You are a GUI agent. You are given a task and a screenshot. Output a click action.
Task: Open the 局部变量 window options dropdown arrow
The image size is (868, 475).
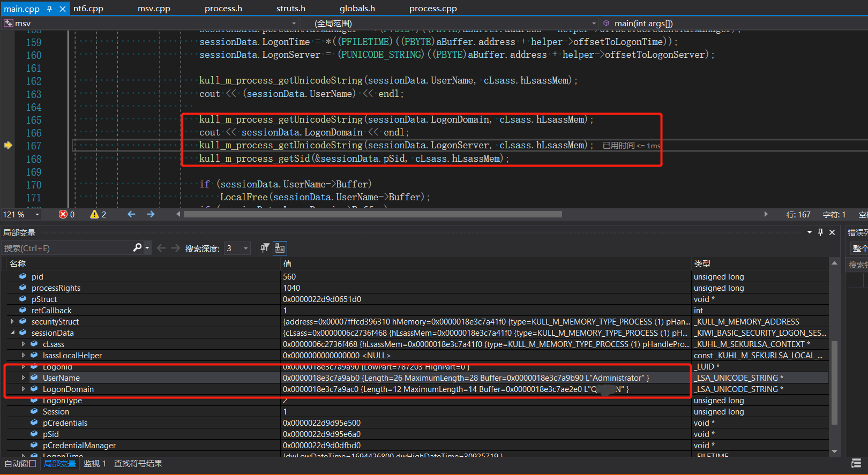[x=810, y=232]
